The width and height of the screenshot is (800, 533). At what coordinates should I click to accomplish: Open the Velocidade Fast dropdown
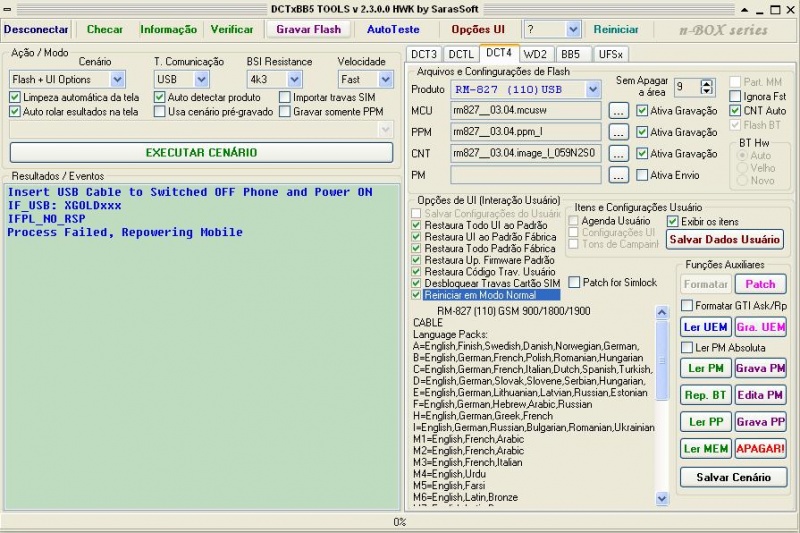(x=385, y=80)
